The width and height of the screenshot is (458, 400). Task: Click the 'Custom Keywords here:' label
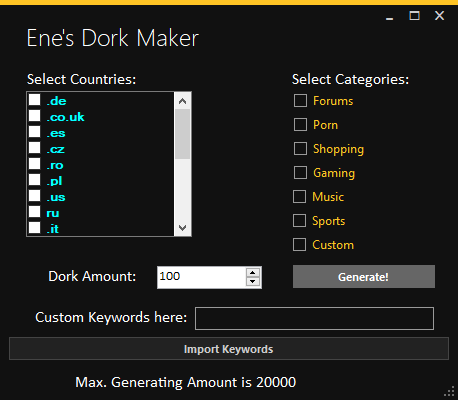coord(111,317)
